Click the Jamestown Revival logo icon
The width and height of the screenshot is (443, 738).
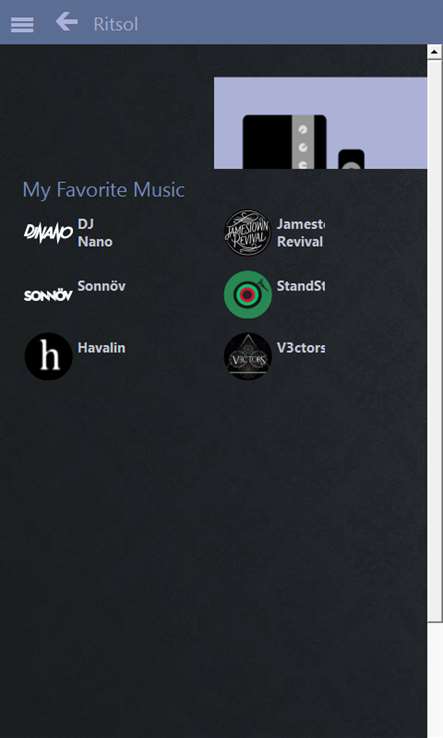coord(247,233)
